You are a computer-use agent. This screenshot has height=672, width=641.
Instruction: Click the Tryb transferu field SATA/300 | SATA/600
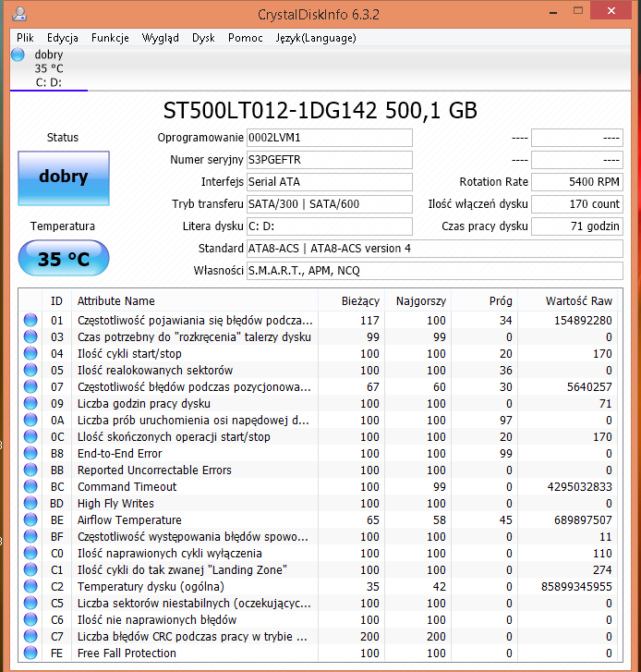click(x=330, y=204)
